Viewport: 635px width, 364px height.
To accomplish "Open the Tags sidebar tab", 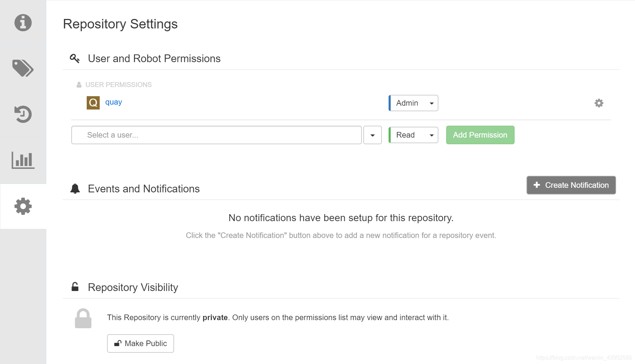I will (23, 68).
